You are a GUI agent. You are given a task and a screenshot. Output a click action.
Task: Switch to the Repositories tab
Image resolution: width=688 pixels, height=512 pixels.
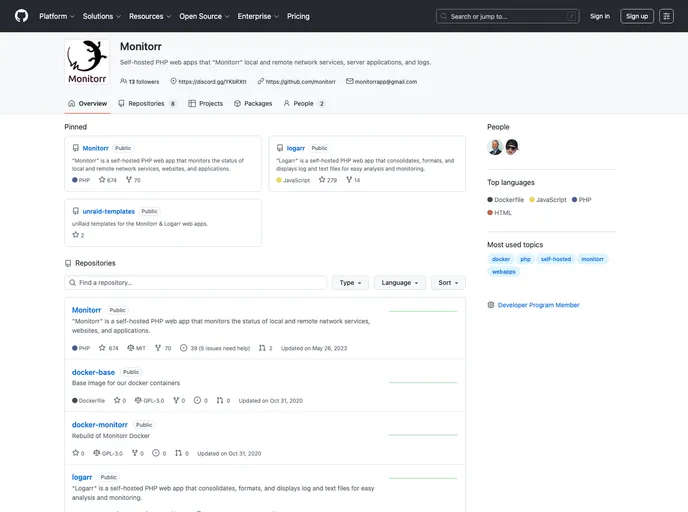[x=147, y=104]
